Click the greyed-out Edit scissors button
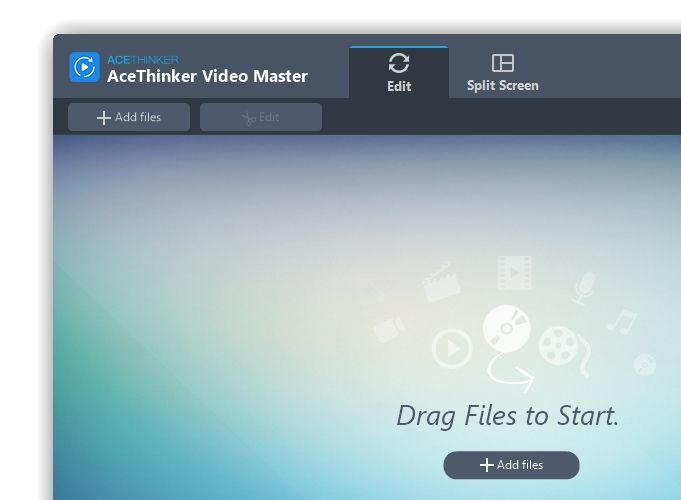 point(261,117)
